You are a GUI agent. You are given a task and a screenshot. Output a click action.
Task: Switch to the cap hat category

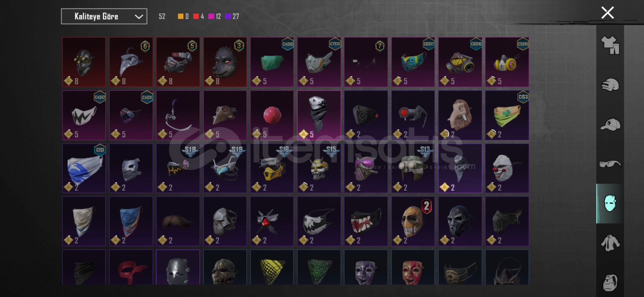[x=610, y=125]
